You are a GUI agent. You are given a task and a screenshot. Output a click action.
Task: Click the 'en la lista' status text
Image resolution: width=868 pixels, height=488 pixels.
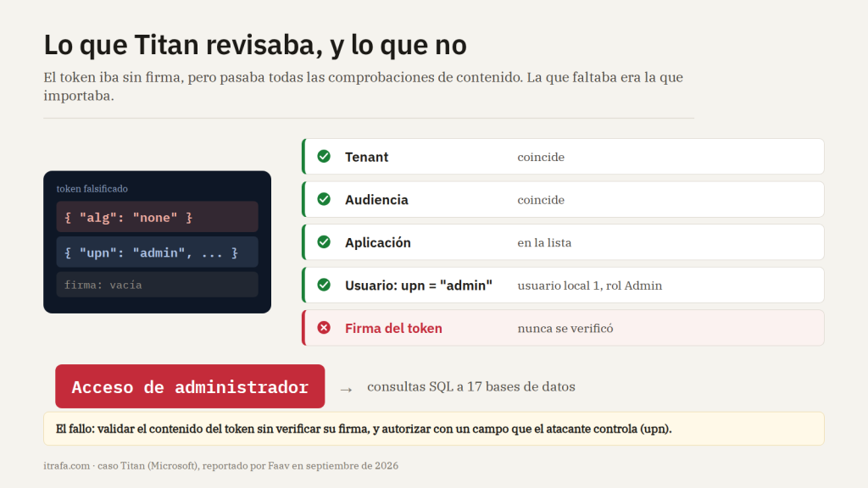(544, 243)
